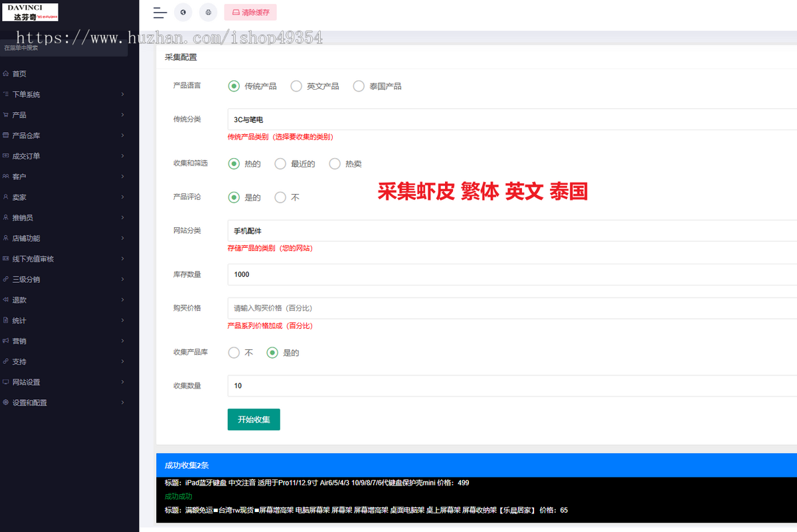Select 传统产品 language radio button
Viewport: 797px width, 532px height.
pyautogui.click(x=233, y=86)
